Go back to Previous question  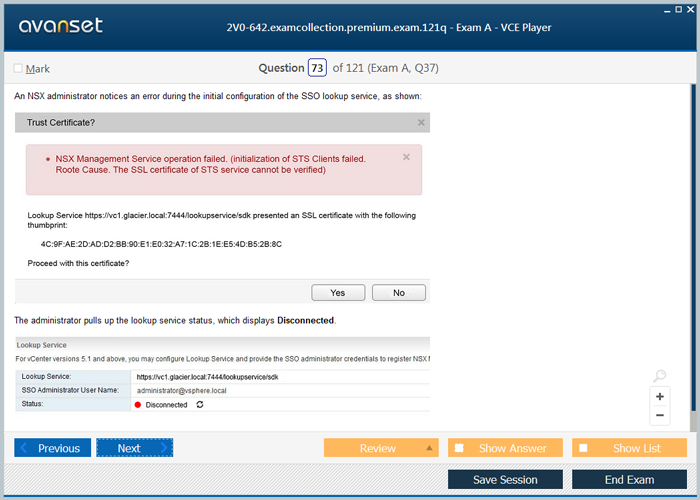(x=53, y=448)
